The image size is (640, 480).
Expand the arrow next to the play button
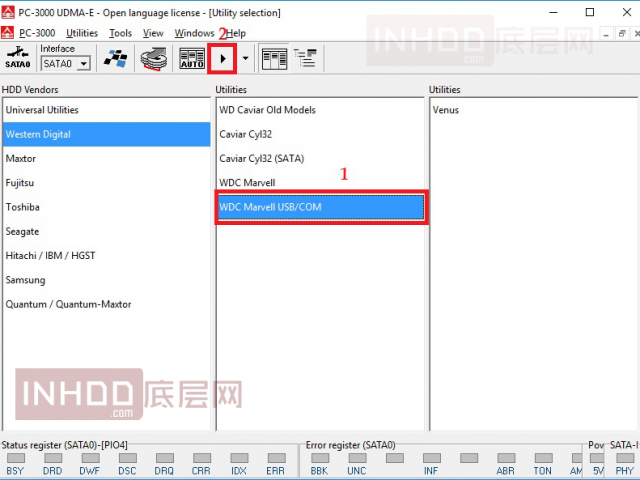click(245, 58)
